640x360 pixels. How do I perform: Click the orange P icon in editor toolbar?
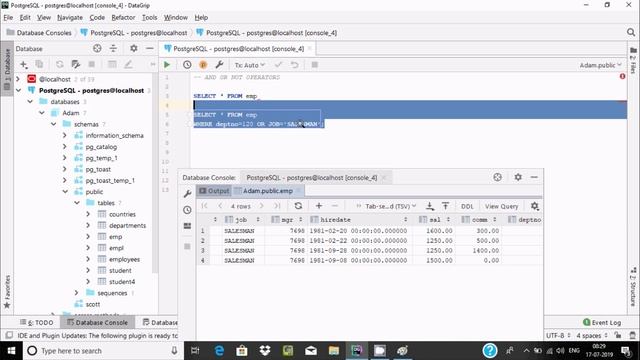(203, 64)
